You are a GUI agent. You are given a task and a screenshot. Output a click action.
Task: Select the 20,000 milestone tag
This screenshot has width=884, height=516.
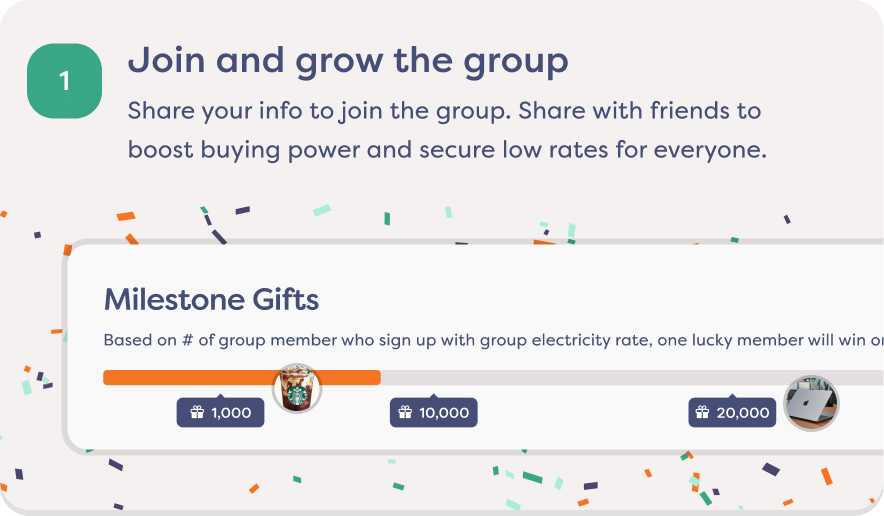[733, 412]
